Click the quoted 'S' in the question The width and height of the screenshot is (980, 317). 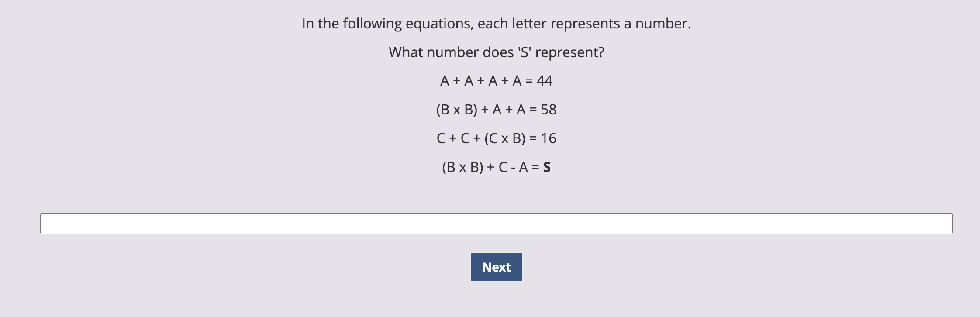(x=525, y=52)
